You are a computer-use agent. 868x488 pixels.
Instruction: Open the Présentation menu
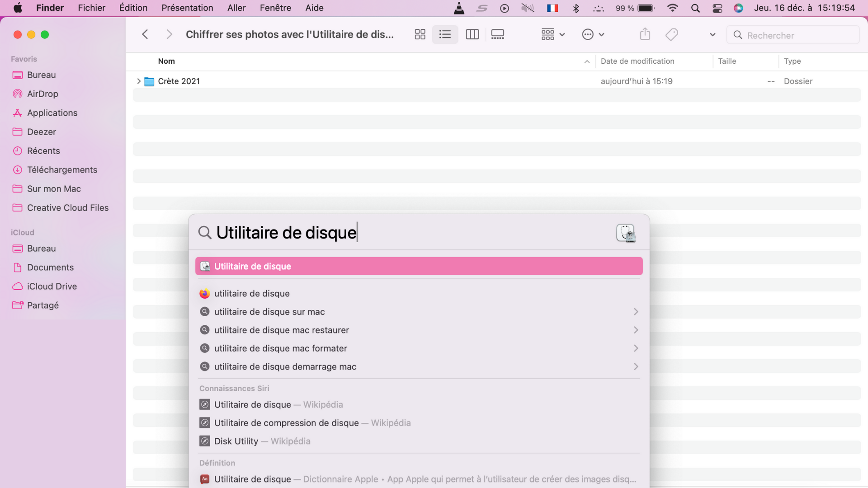tap(187, 8)
